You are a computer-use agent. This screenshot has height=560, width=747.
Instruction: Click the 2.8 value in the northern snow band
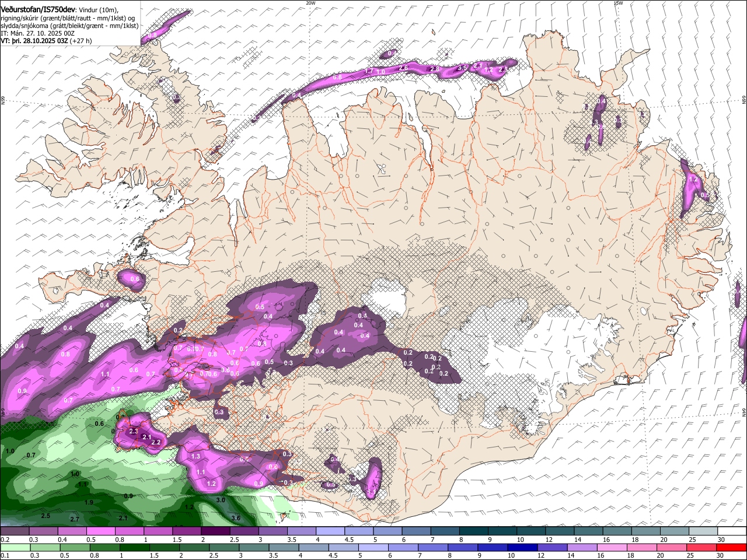coord(434,69)
